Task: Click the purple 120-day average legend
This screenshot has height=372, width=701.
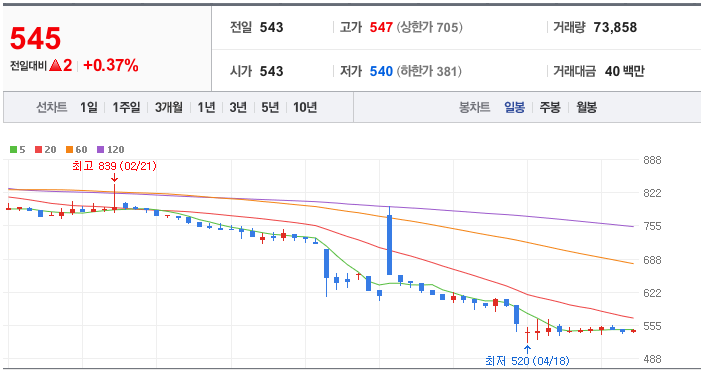Action: [x=110, y=150]
